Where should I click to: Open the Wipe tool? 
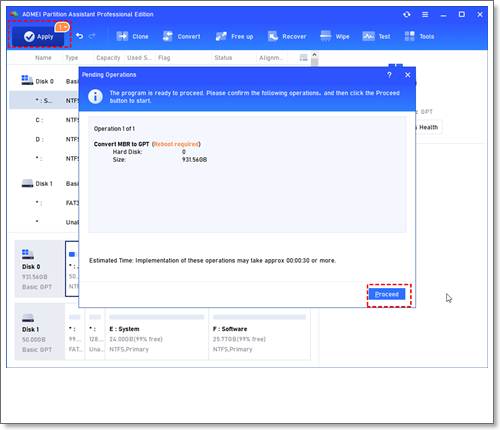tap(335, 36)
